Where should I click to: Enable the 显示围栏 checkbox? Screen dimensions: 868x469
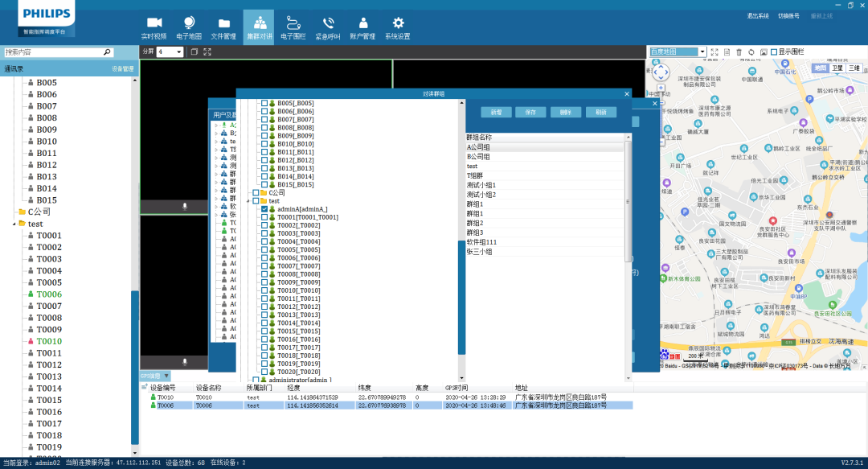[x=774, y=51]
